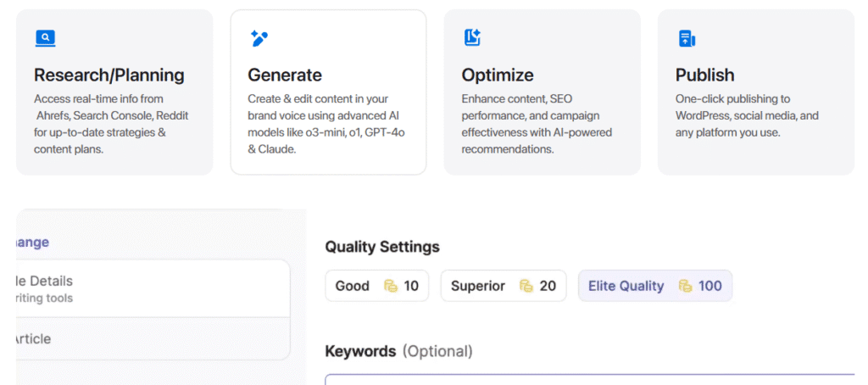
Task: Select the Article item in the sidebar
Action: (153, 338)
